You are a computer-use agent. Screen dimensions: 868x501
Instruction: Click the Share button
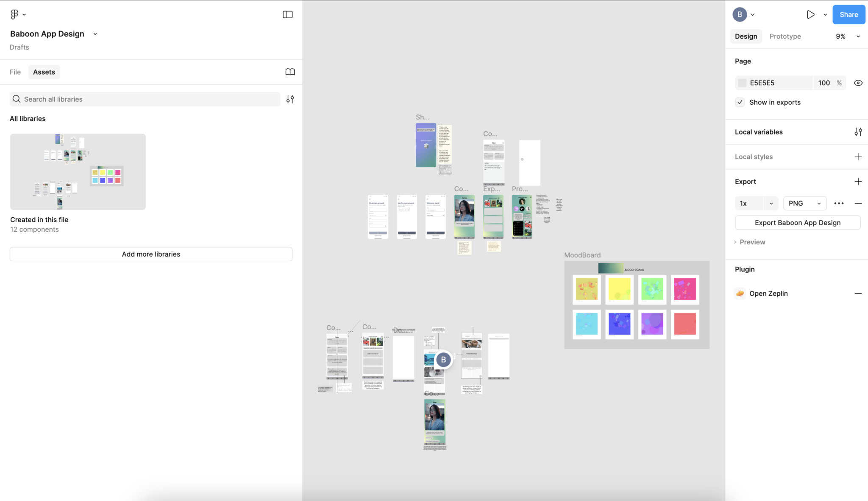point(849,14)
